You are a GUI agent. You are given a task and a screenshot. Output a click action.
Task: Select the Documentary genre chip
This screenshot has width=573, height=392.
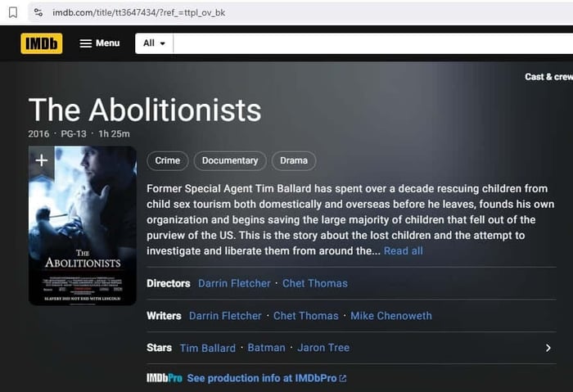230,160
